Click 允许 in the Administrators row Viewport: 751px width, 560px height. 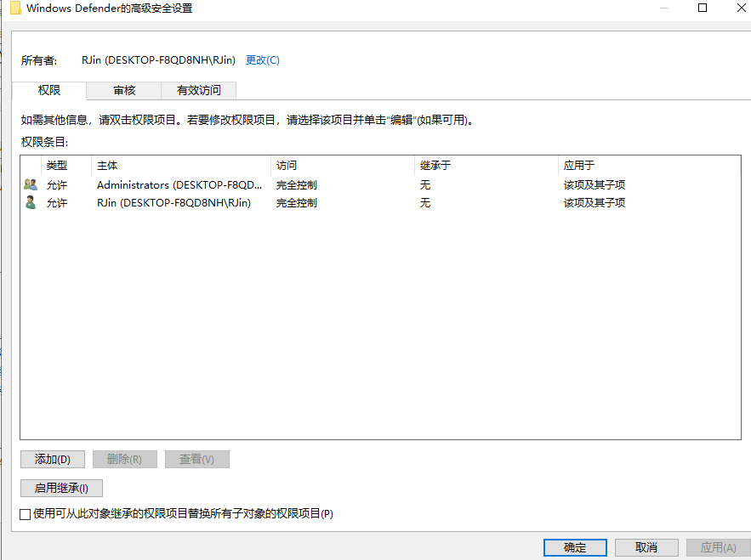[56, 184]
